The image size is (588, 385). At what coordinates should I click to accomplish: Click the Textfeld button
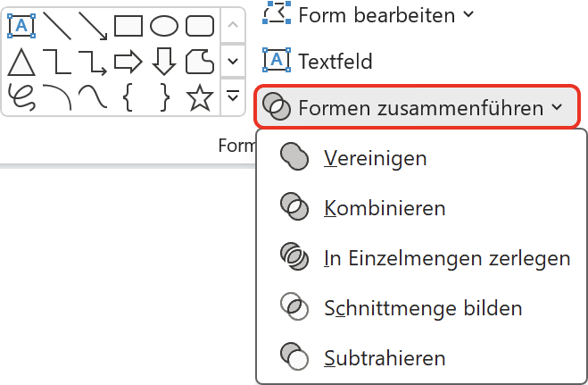(318, 61)
